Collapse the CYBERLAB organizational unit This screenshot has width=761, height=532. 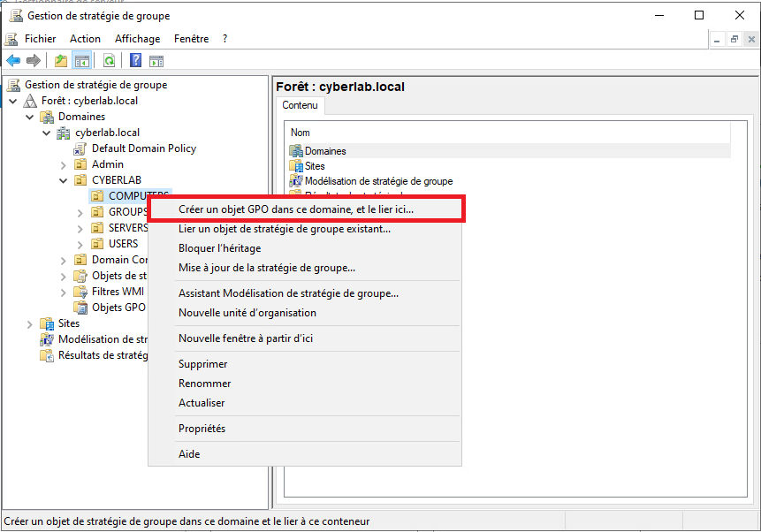(x=63, y=180)
